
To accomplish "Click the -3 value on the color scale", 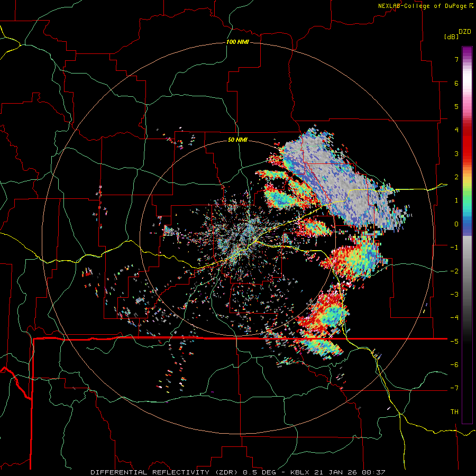I will (x=454, y=295).
